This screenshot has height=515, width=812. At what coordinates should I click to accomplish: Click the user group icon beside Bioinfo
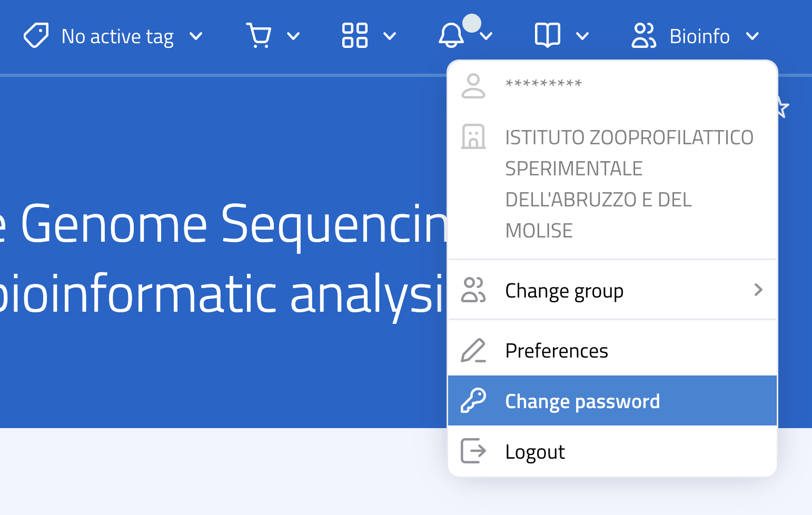click(643, 35)
